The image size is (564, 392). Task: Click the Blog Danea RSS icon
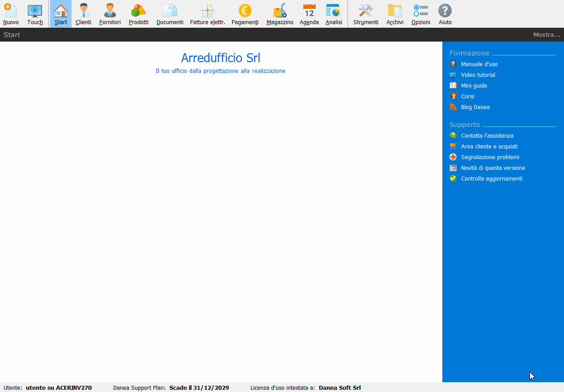[453, 107]
